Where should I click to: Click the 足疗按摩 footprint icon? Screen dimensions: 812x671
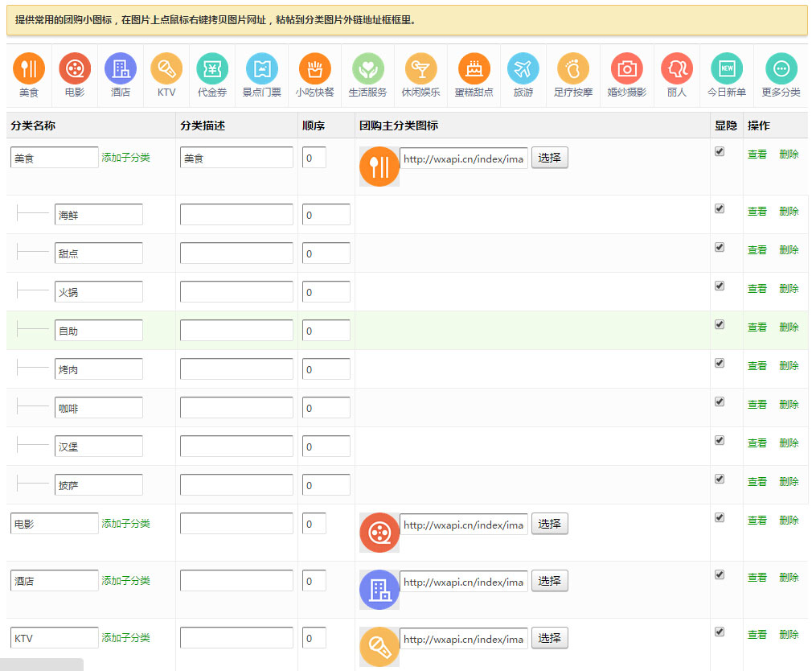pos(573,68)
